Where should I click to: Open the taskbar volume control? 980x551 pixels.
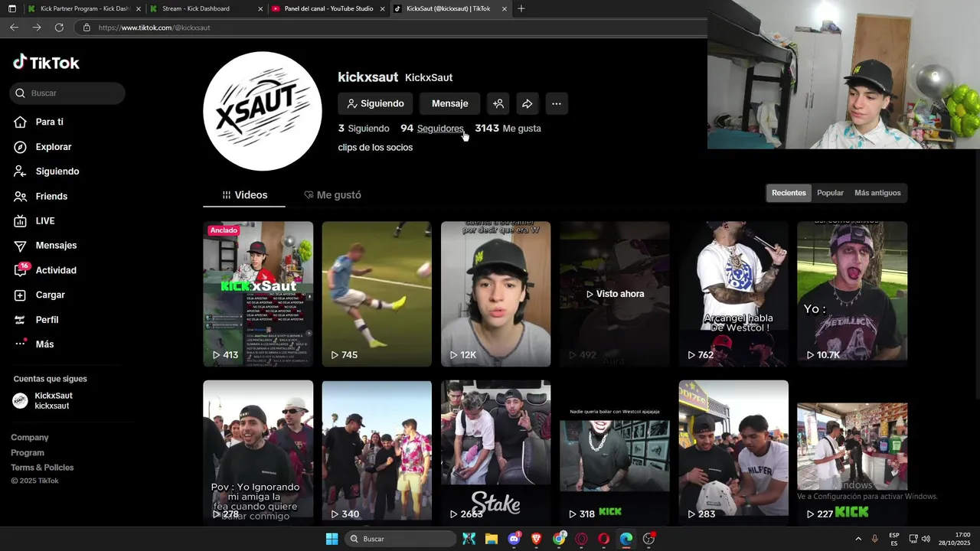[926, 539]
